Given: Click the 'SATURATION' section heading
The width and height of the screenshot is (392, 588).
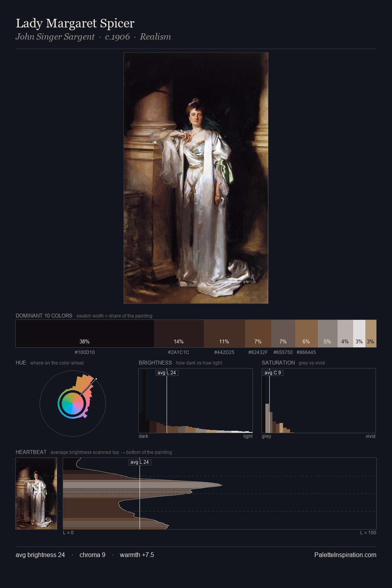Looking at the screenshot, I should click(x=278, y=363).
